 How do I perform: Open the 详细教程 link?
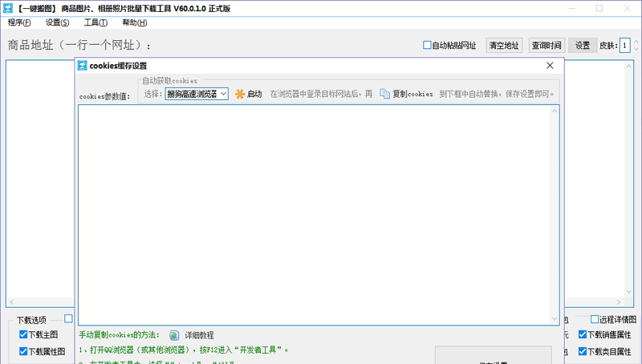[199, 335]
